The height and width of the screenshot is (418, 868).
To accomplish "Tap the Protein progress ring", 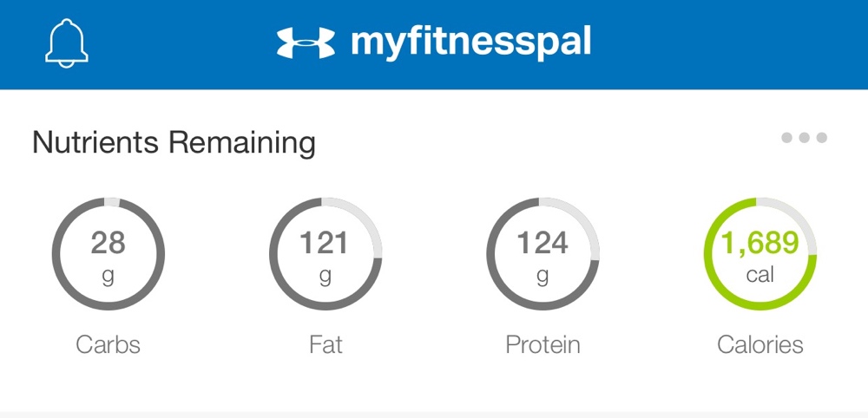I will [x=542, y=254].
